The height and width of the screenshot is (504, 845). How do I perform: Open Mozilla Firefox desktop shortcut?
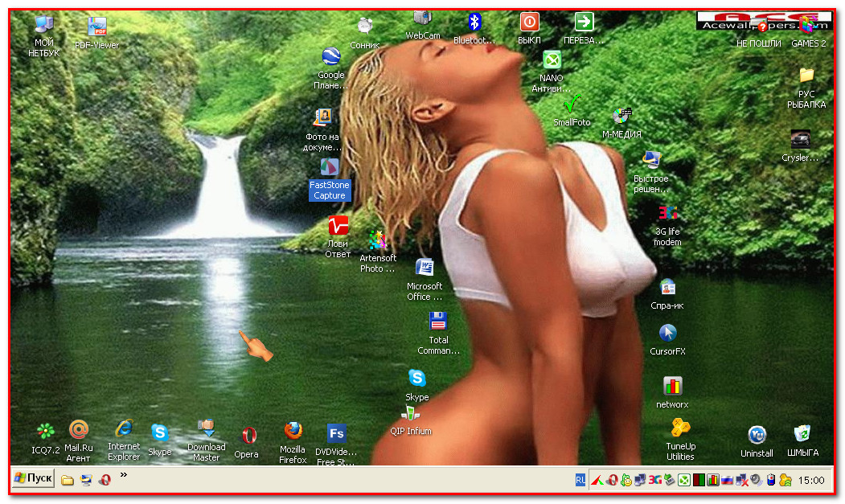pyautogui.click(x=293, y=432)
